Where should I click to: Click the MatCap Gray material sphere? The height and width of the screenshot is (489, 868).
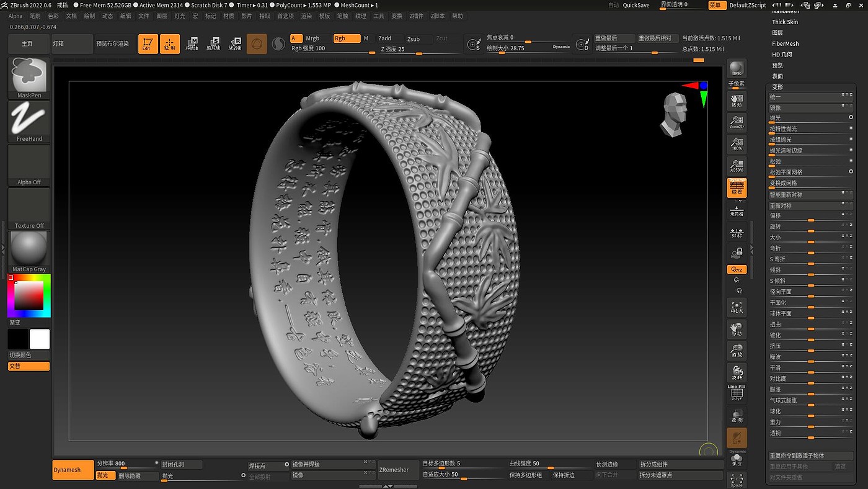pos(29,250)
